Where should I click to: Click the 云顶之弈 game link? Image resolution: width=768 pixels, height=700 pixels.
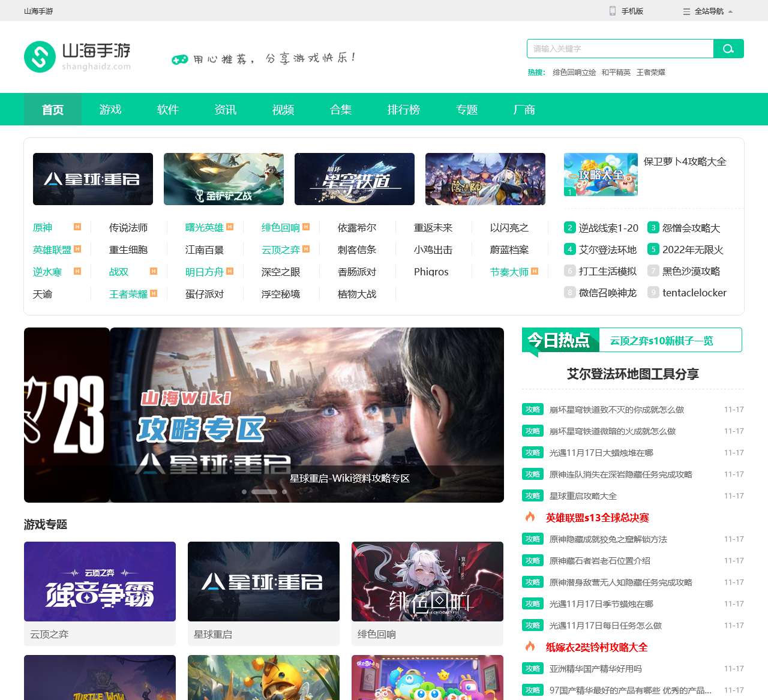[x=281, y=250]
